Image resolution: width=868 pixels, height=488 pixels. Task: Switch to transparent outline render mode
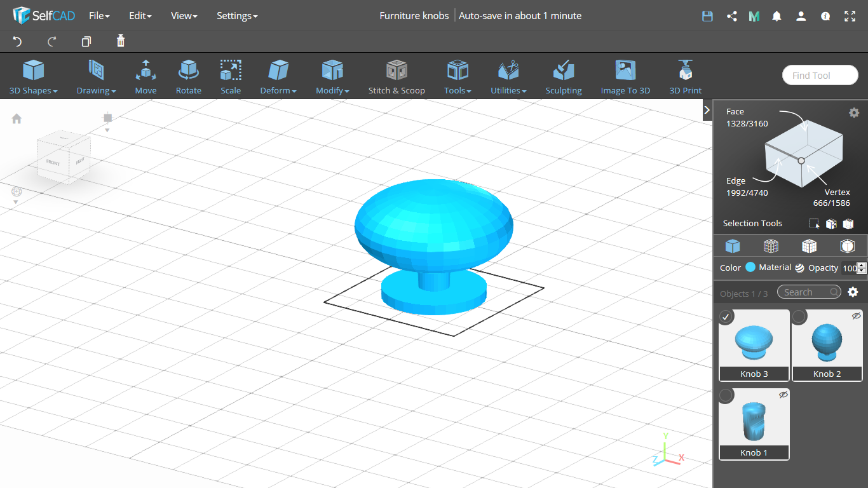pos(847,246)
